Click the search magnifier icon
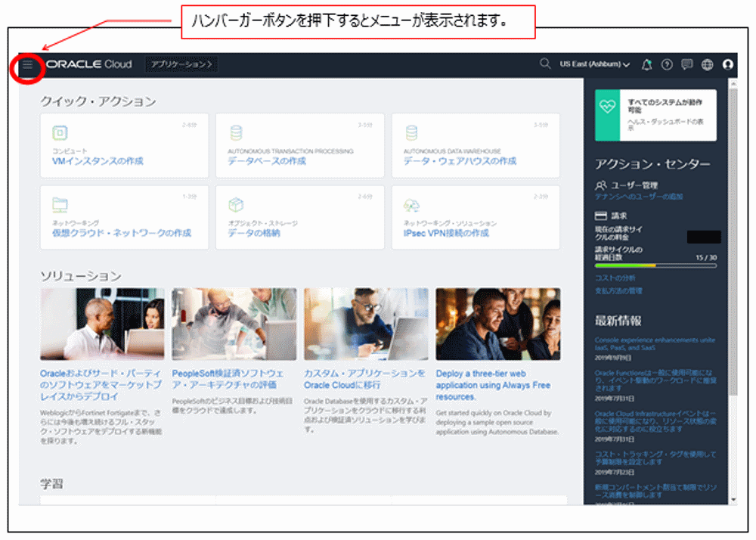 pos(545,64)
